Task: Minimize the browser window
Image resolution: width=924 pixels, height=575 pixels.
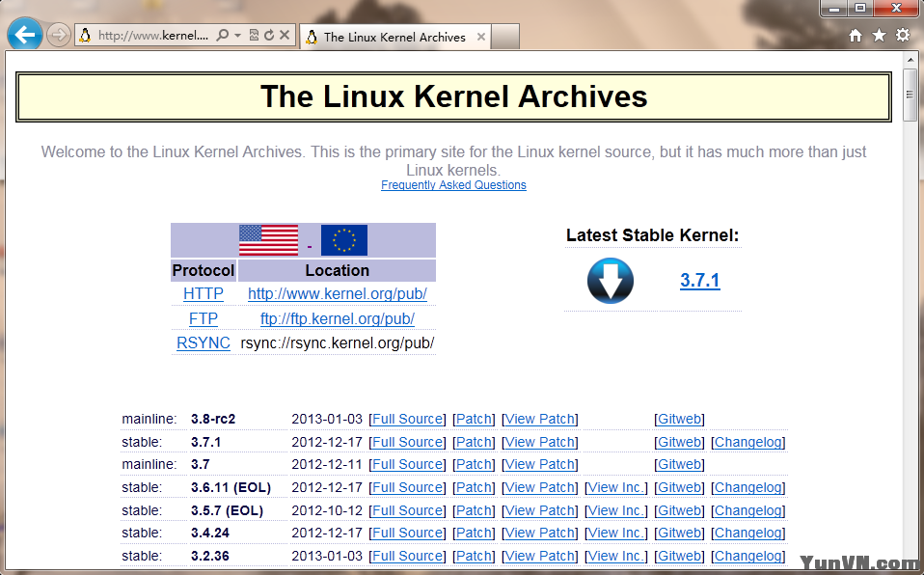Action: pyautogui.click(x=834, y=9)
